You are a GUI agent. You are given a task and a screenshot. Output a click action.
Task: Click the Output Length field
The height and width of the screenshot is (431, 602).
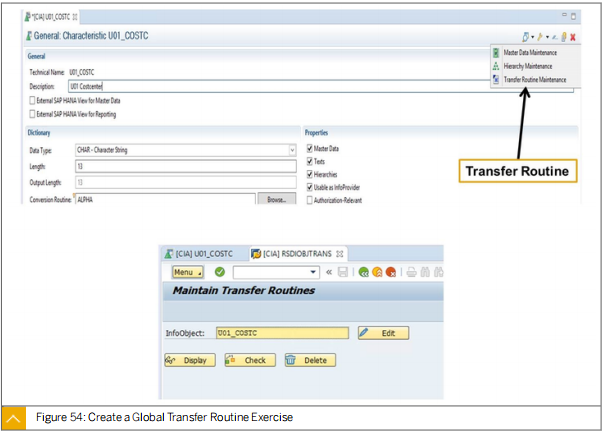(x=186, y=182)
